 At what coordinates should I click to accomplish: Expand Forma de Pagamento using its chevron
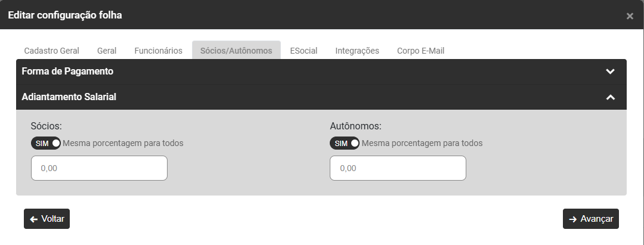click(x=610, y=72)
